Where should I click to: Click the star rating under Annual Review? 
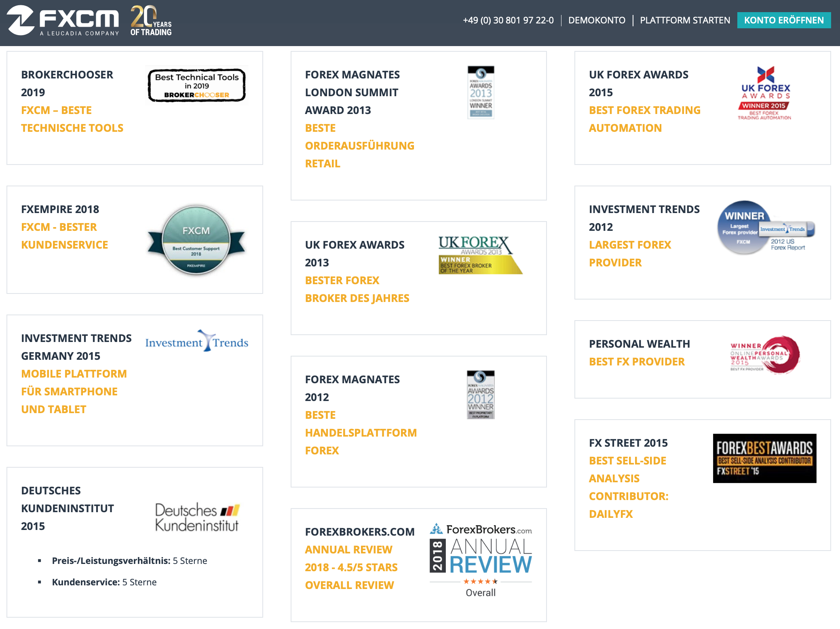pos(481,581)
